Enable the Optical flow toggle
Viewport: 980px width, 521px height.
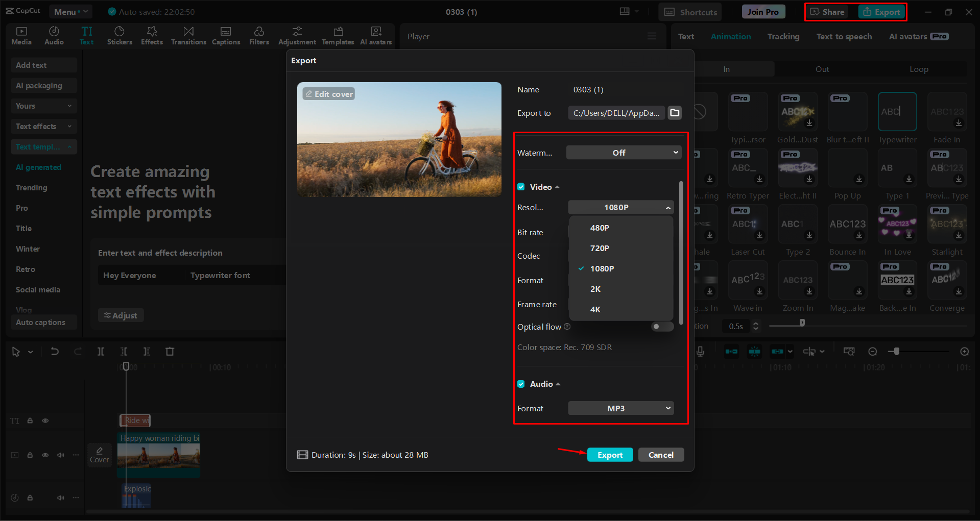pyautogui.click(x=662, y=327)
